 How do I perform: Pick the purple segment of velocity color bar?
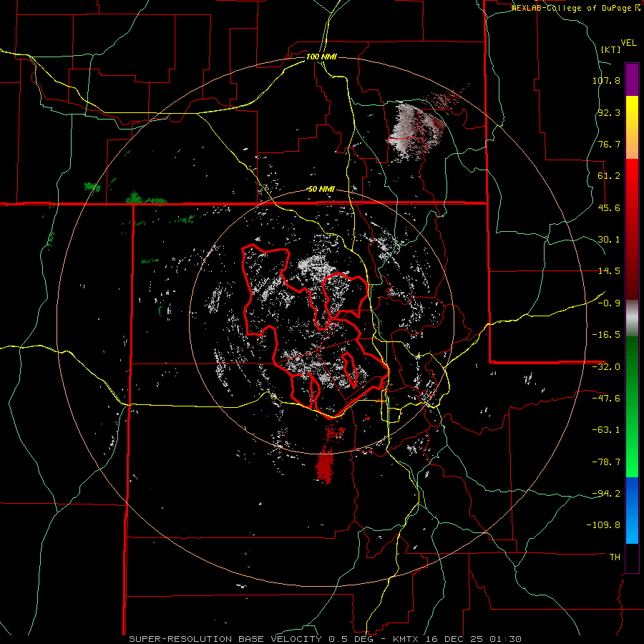632,80
